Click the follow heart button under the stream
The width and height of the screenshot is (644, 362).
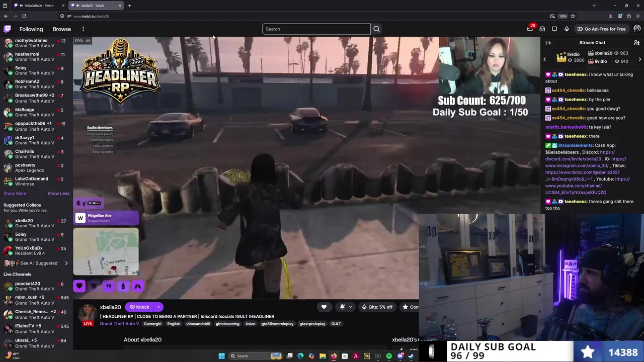pos(324,307)
